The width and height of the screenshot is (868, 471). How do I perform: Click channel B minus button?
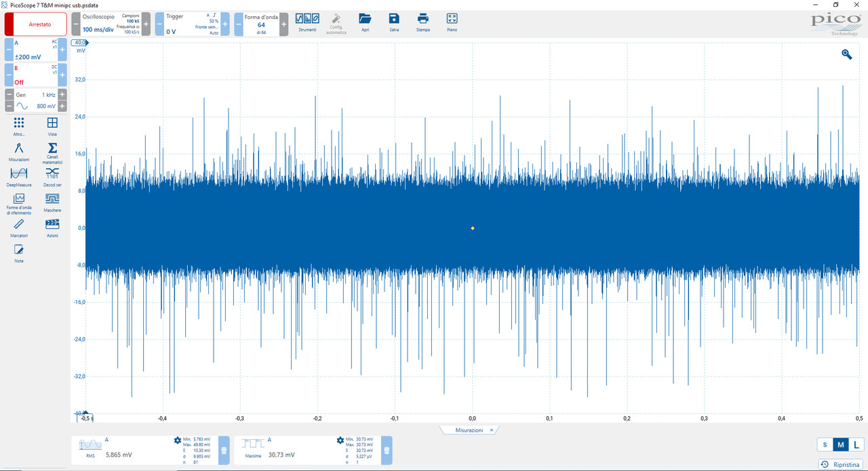(x=9, y=75)
